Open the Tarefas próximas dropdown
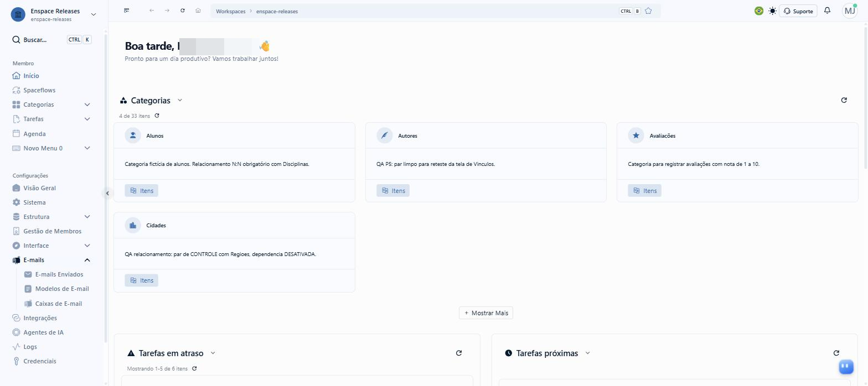Viewport: 868px width, 386px height. coord(588,353)
